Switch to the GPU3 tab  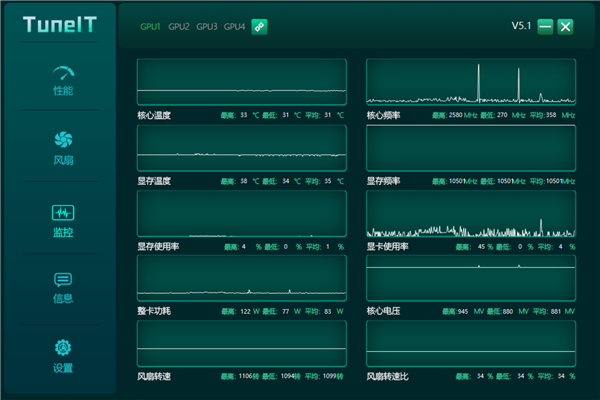tap(206, 26)
